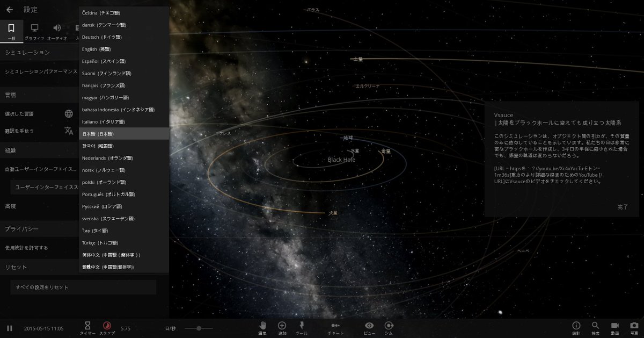This screenshot has width=644, height=338.
Task: Select 繁體中文 traditional Chinese option
Action: pos(124,267)
